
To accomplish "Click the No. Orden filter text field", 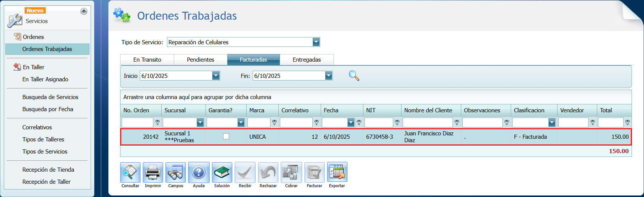I will point(137,123).
